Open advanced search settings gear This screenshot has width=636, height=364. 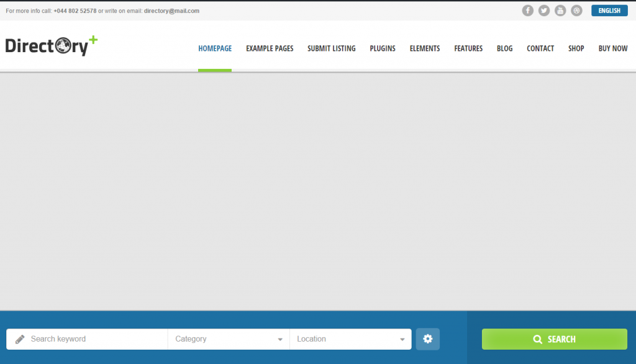point(427,339)
